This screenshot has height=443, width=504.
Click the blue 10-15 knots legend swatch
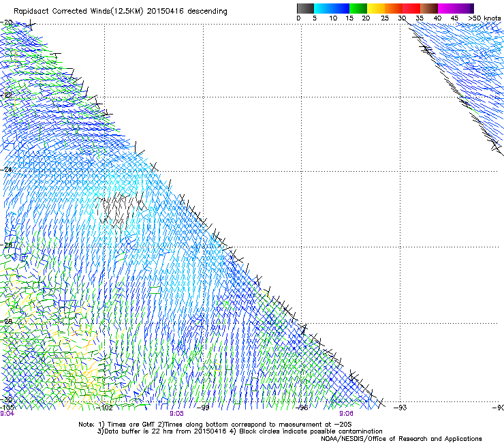341,8
